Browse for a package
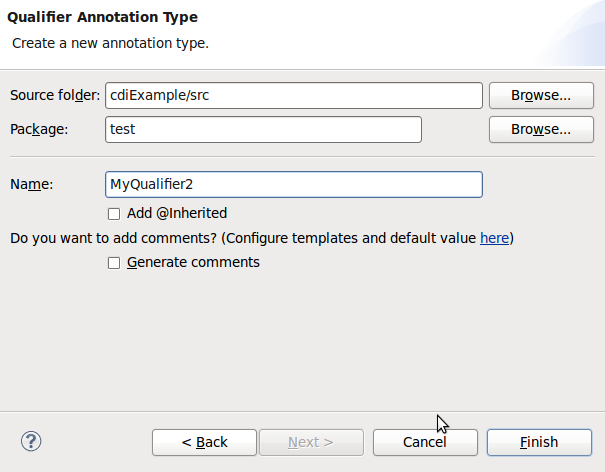The width and height of the screenshot is (605, 472). [x=541, y=129]
